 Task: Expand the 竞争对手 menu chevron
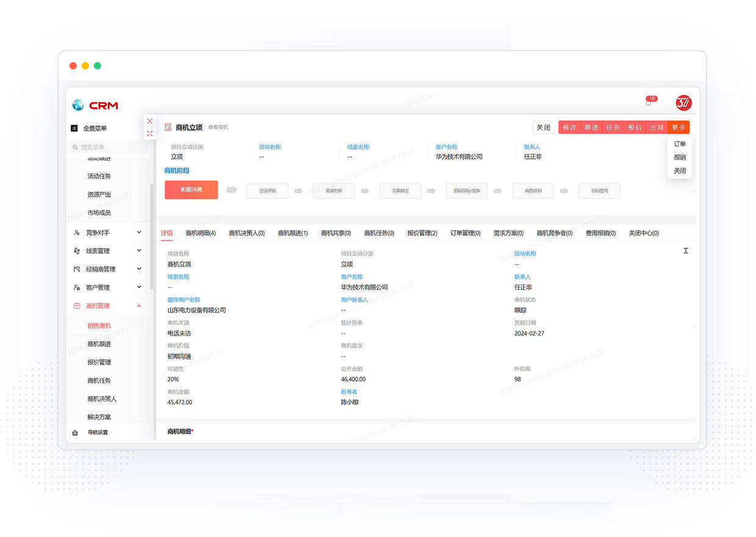pyautogui.click(x=139, y=232)
